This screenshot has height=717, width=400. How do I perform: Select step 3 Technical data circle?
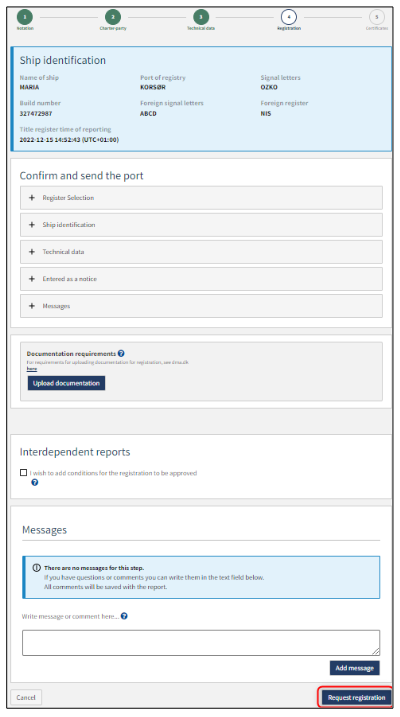tap(201, 17)
